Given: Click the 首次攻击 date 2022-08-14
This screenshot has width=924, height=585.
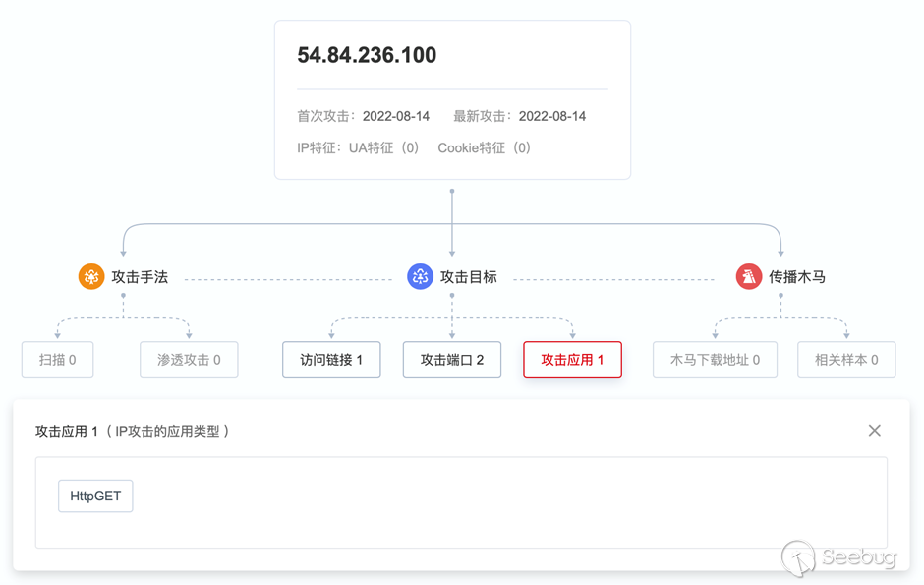Looking at the screenshot, I should pos(396,116).
